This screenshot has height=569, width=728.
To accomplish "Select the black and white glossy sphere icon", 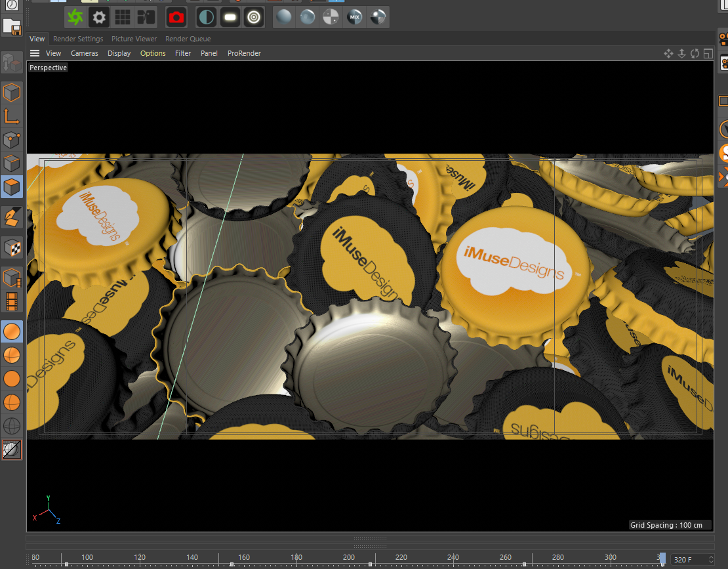I will 378,18.
